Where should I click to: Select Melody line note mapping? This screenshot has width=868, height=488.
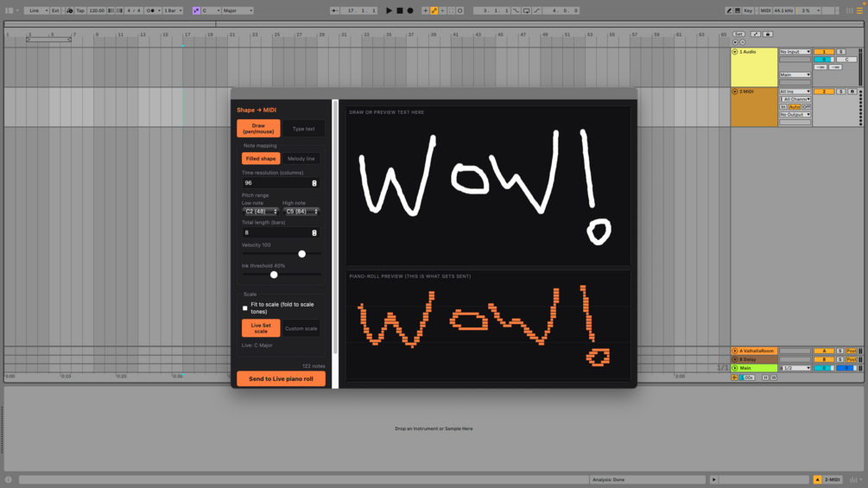tap(301, 158)
